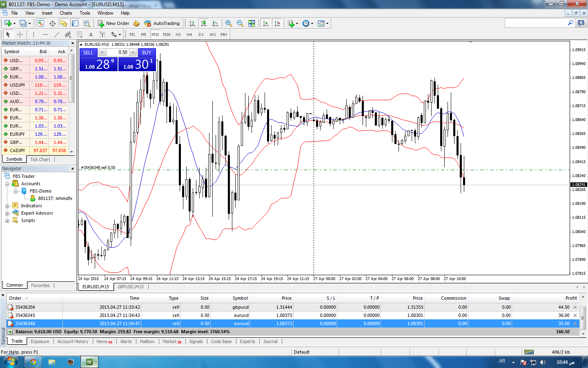Viewport: 588px width, 368px height.
Task: Click the New Order button
Action: point(113,23)
